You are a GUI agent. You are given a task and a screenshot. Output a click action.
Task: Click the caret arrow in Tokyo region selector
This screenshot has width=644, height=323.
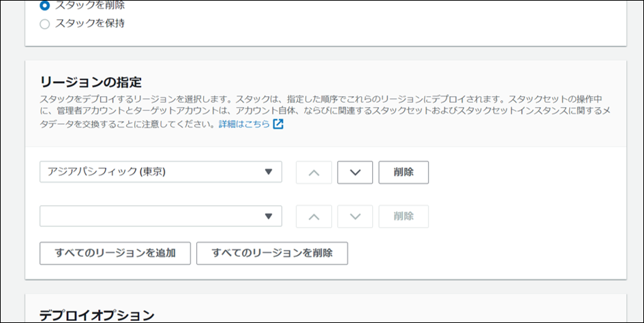(269, 172)
